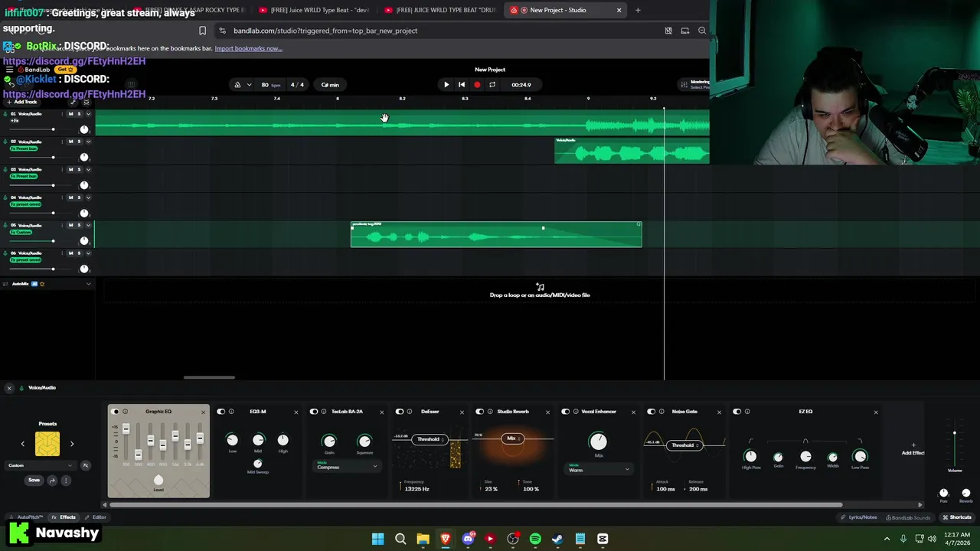Solo track 02 Voice/Audio
This screenshot has width=980, height=551.
click(79, 142)
